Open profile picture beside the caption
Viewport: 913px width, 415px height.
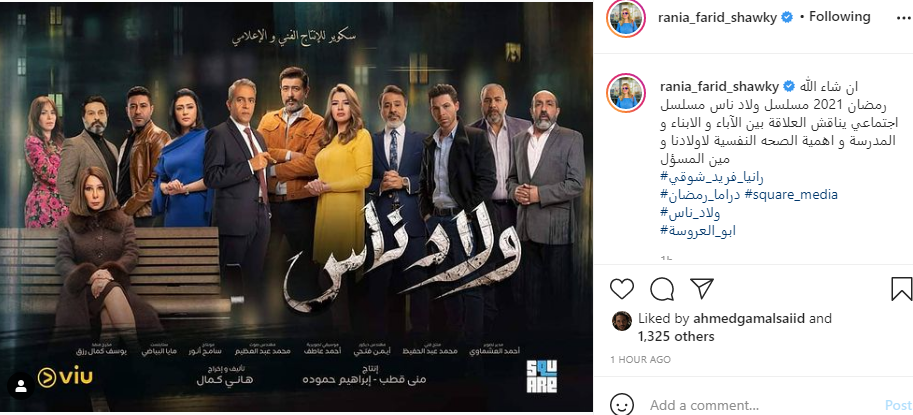[x=626, y=93]
